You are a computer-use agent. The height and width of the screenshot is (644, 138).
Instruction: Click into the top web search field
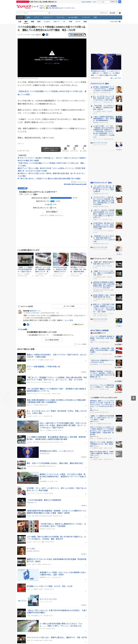(103, 2)
